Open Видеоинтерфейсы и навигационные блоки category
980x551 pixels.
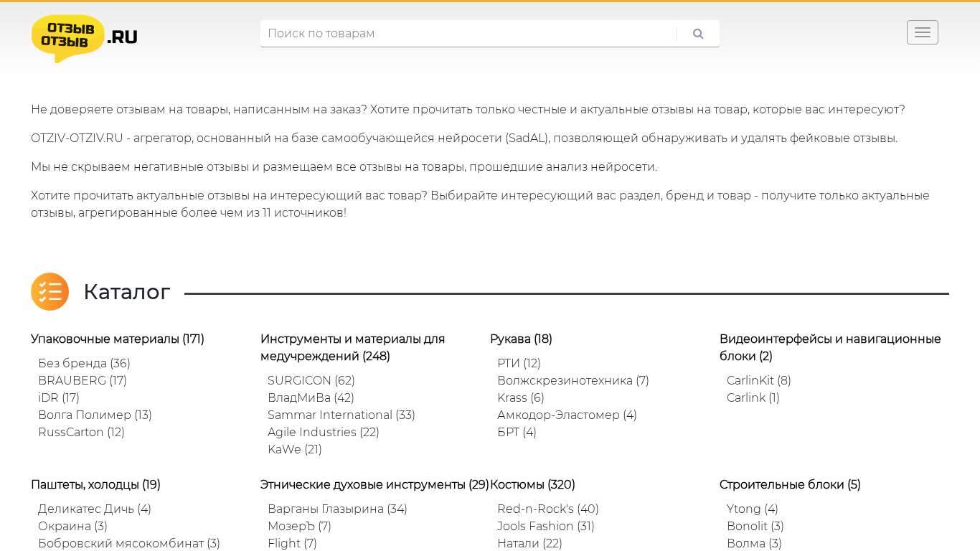coord(830,347)
